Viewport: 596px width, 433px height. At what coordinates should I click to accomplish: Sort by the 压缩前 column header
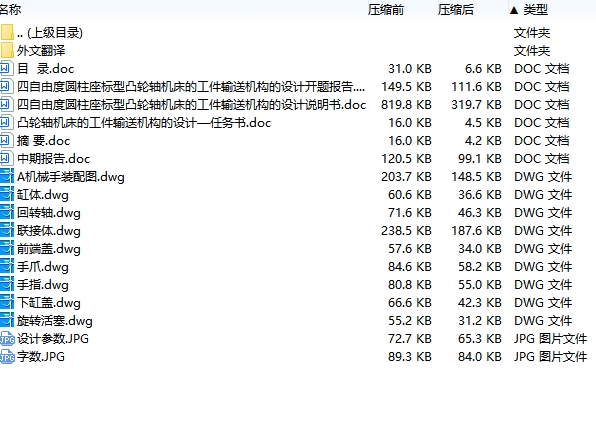tap(386, 10)
